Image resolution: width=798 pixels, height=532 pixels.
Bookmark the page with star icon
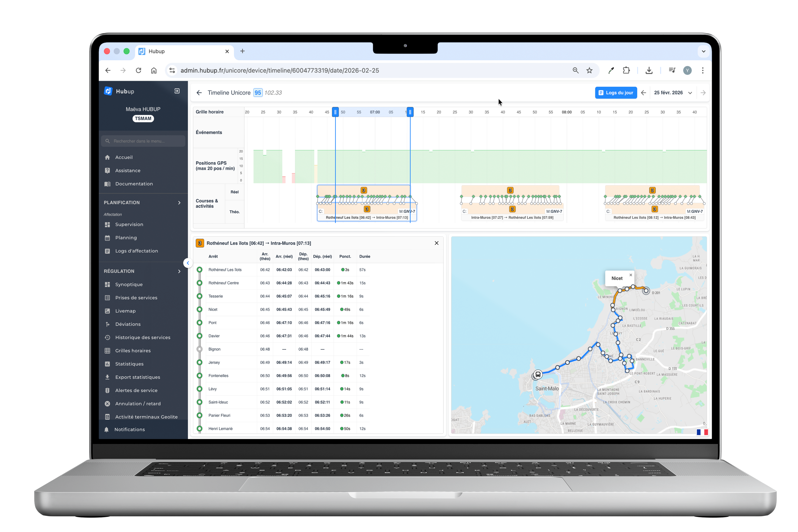pyautogui.click(x=589, y=70)
